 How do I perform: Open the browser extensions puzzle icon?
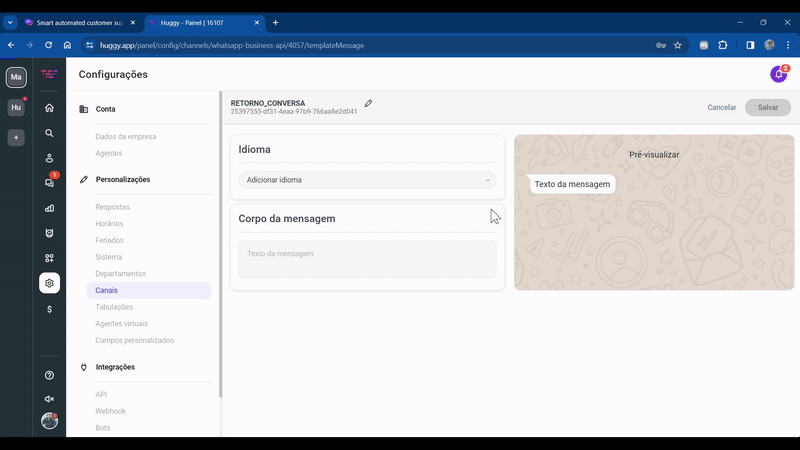(x=723, y=45)
